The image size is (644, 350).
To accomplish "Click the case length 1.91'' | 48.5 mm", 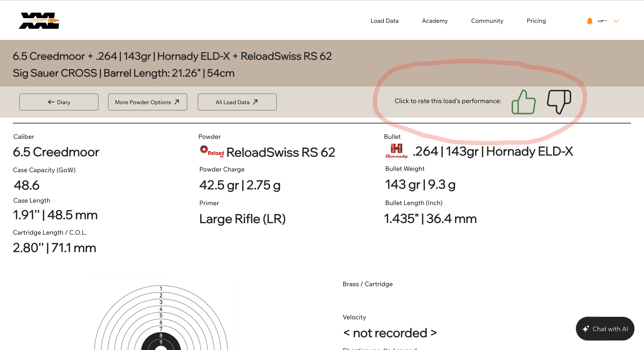I will 55,215.
